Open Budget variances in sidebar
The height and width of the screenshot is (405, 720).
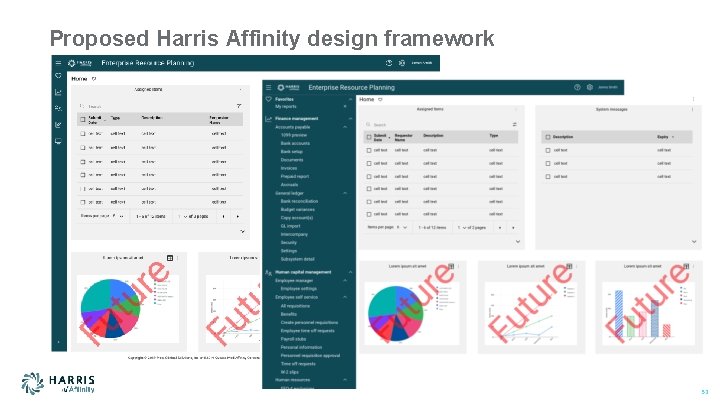(x=298, y=210)
